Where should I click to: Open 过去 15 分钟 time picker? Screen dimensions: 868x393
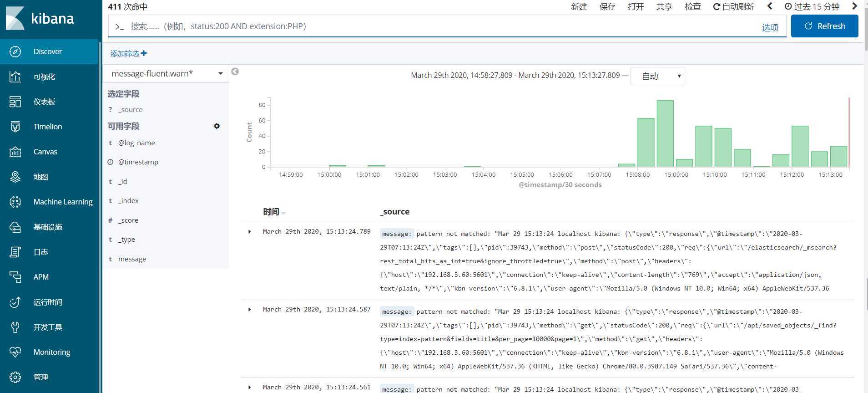pos(812,6)
